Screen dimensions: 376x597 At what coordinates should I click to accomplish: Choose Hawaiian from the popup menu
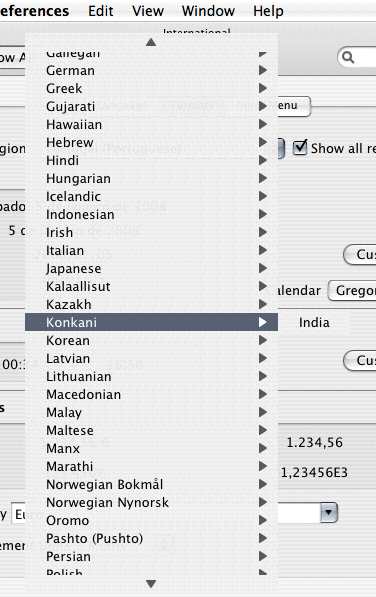coord(151,125)
